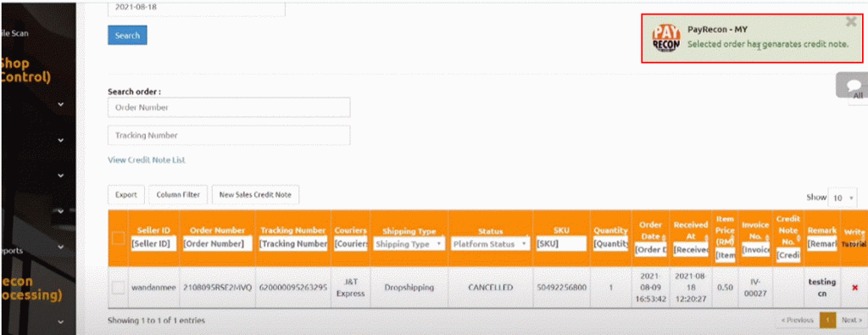Click New Sales Credit Note button
The image size is (868, 335).
(x=255, y=195)
